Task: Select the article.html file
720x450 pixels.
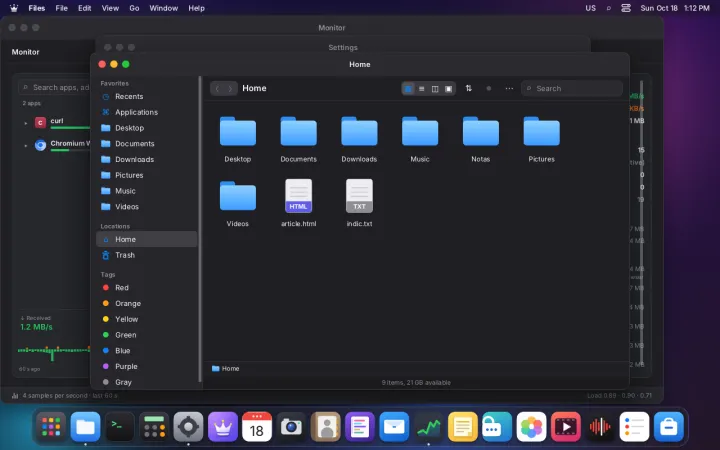Action: click(x=298, y=204)
